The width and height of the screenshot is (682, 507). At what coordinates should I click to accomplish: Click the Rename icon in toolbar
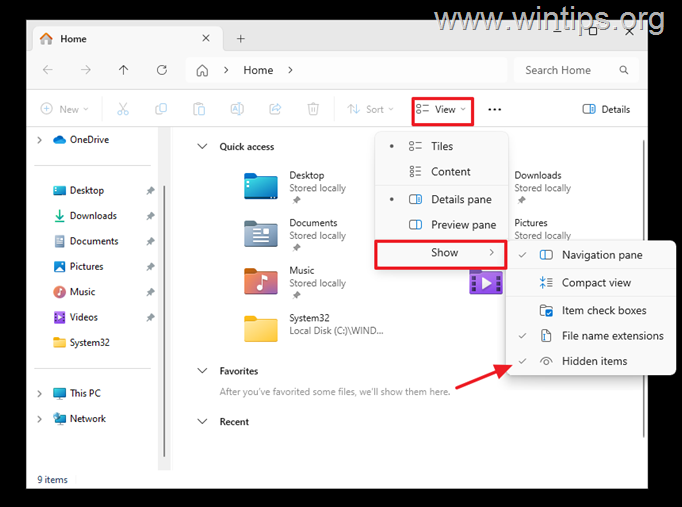point(237,109)
